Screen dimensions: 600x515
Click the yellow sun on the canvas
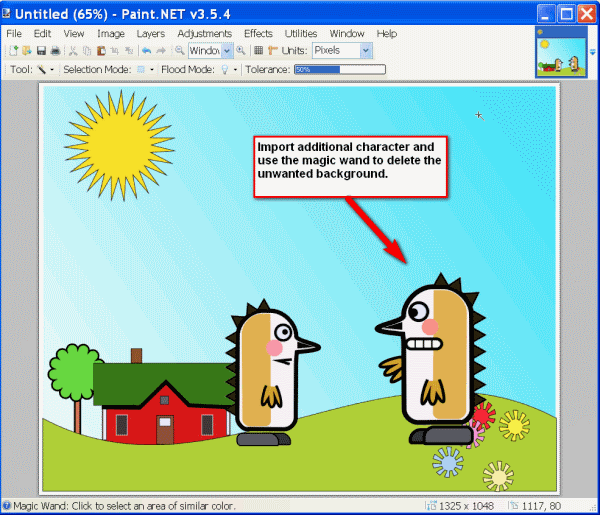[x=120, y=145]
